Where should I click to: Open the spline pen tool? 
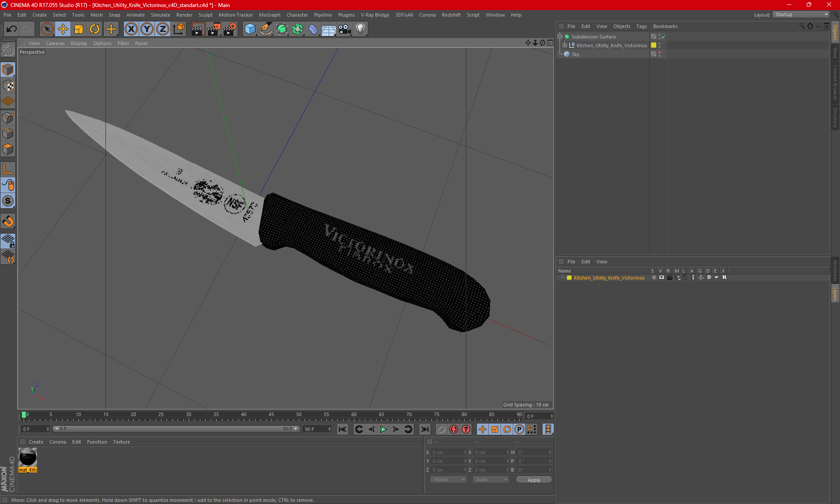point(266,29)
